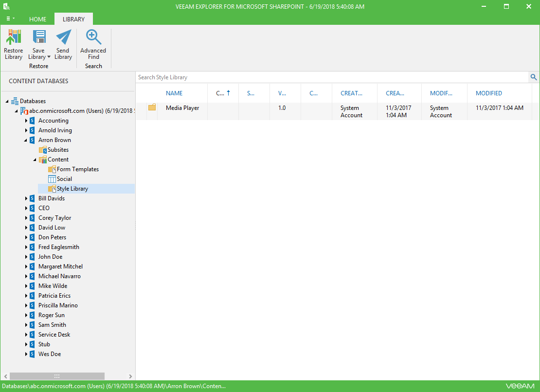Screen dimensions: 540x392
Task: Expand the Arnold Irving node
Action: 26,130
